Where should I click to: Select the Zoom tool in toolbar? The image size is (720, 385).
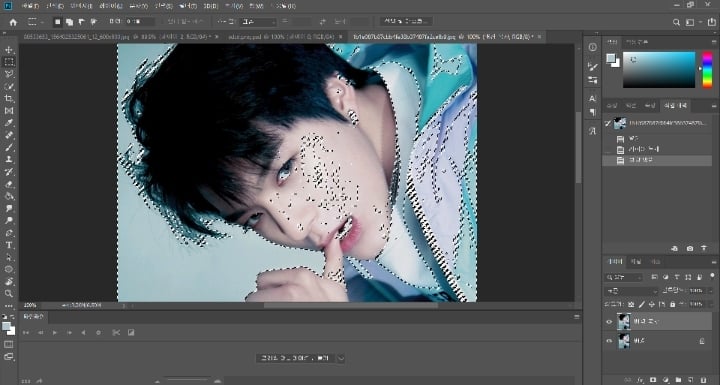pyautogui.click(x=9, y=294)
